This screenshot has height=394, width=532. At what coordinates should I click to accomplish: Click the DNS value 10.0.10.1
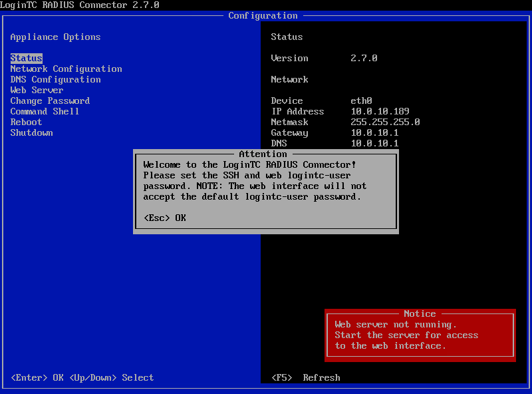374,143
